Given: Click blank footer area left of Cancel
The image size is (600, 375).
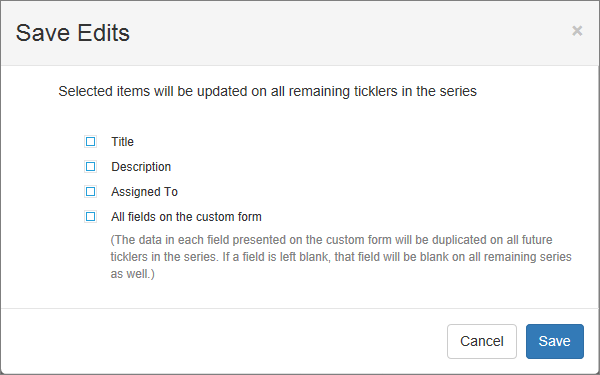Looking at the screenshot, I should 222,341.
